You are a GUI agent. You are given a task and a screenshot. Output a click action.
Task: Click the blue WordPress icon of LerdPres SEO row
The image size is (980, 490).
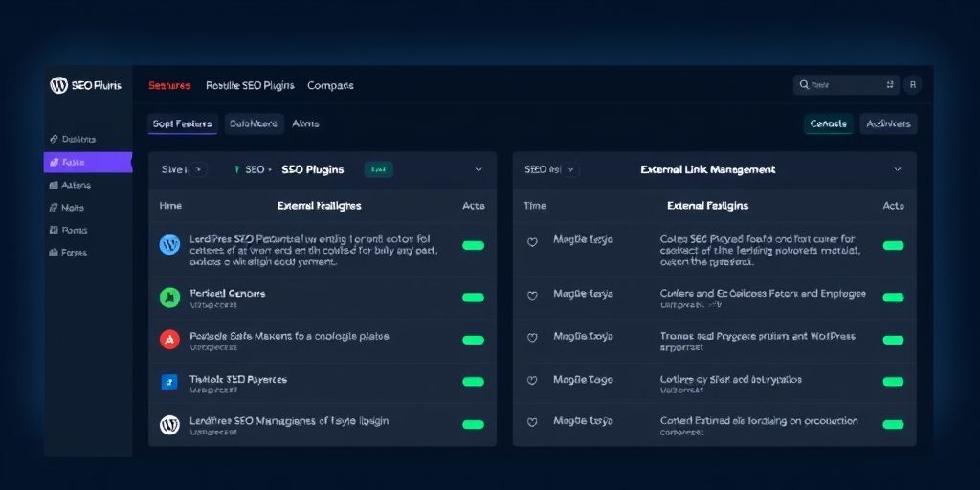pos(169,244)
